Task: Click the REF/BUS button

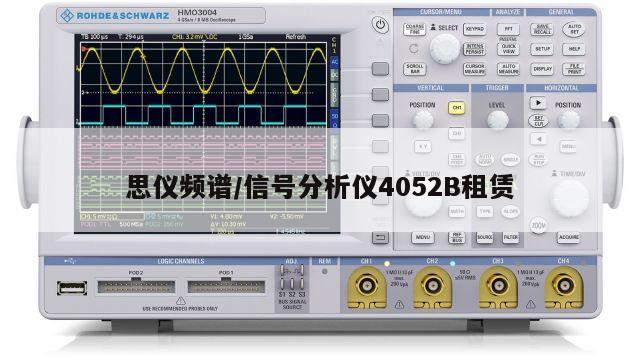Action: (457, 238)
